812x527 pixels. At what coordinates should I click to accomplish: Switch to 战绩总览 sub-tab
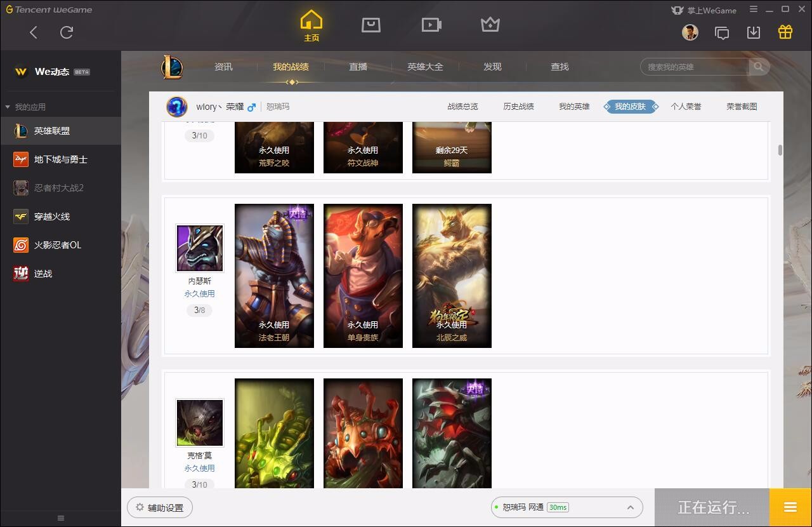[x=462, y=107]
